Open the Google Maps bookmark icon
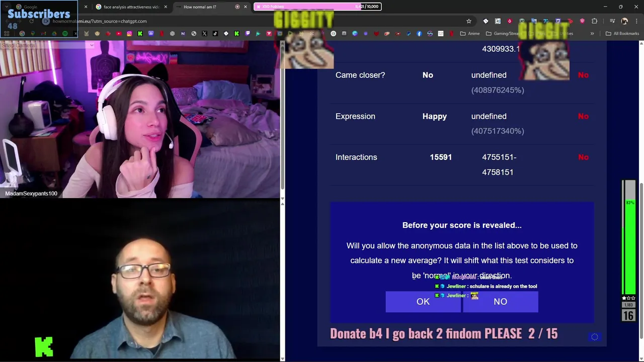Image resolution: width=644 pixels, height=362 pixels. (x=33, y=33)
